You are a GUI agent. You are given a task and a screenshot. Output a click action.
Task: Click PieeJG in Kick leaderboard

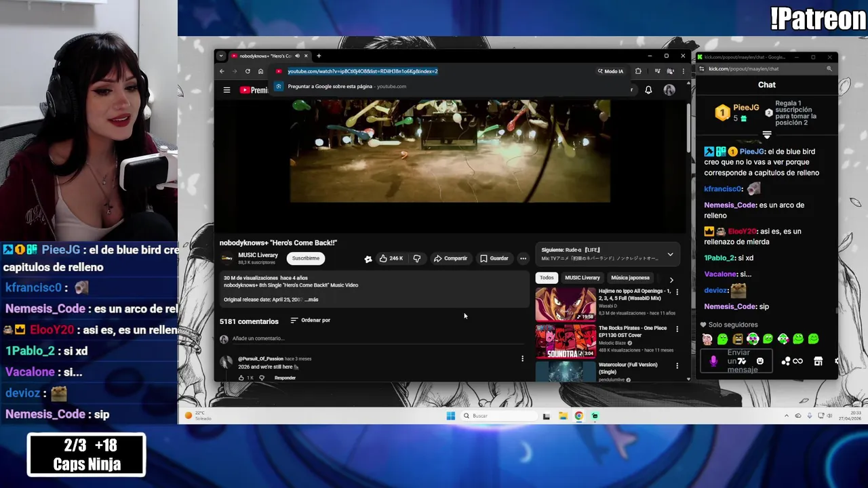(746, 107)
